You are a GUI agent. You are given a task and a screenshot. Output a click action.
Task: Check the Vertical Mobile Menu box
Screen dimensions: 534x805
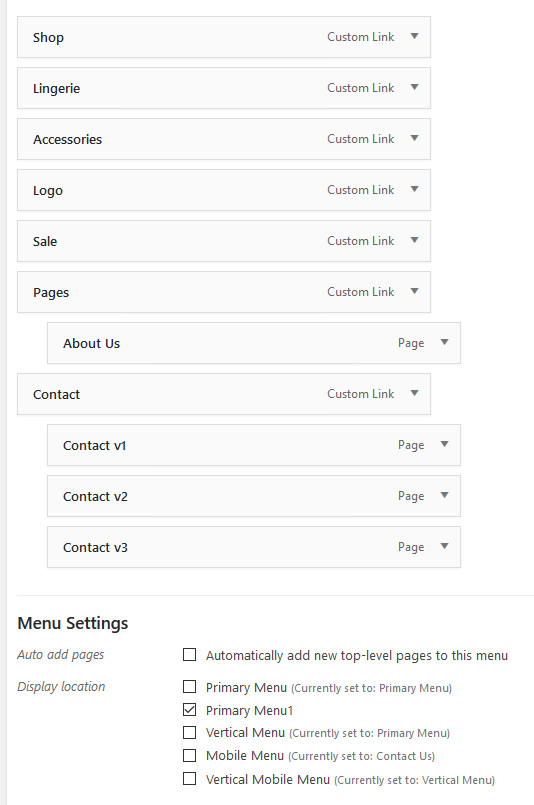coord(189,779)
